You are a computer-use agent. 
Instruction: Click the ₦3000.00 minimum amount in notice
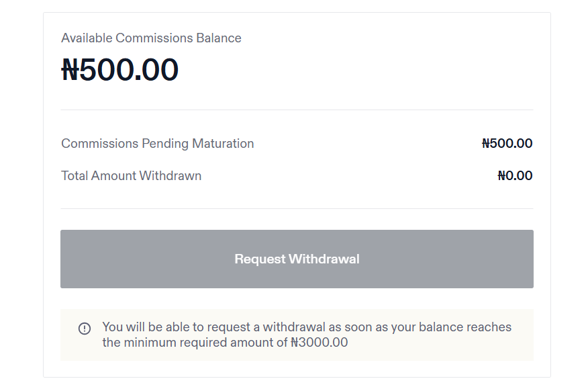pyautogui.click(x=320, y=343)
